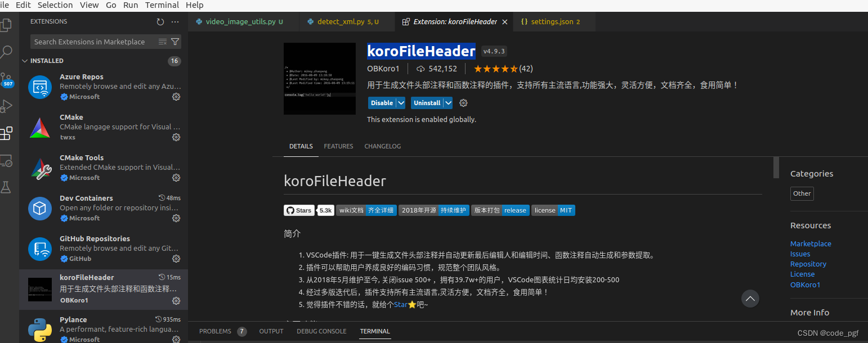Collapse the INSTALLED extensions section

coord(25,61)
